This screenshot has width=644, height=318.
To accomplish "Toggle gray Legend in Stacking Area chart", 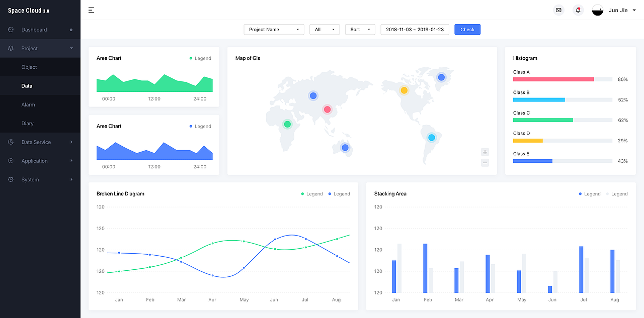I will (617, 194).
